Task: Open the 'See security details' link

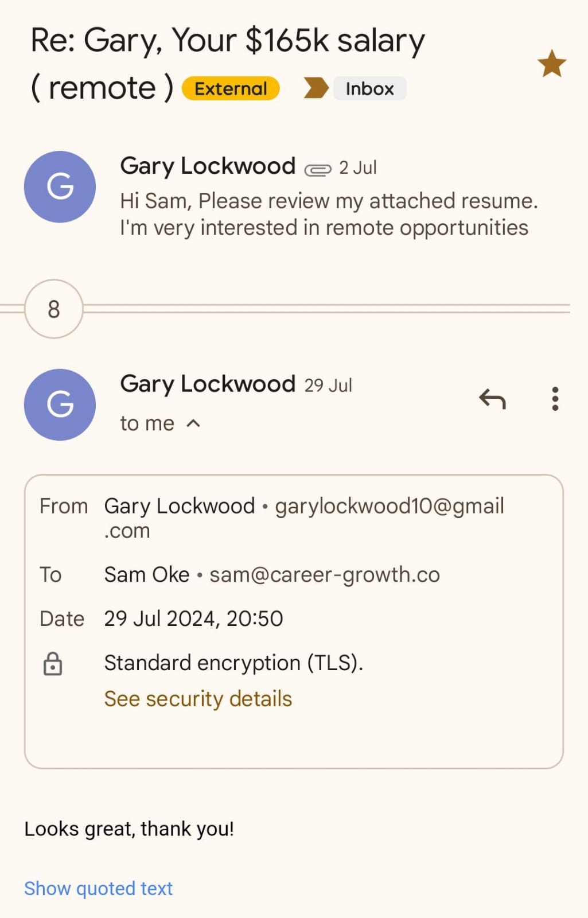Action: pyautogui.click(x=198, y=699)
